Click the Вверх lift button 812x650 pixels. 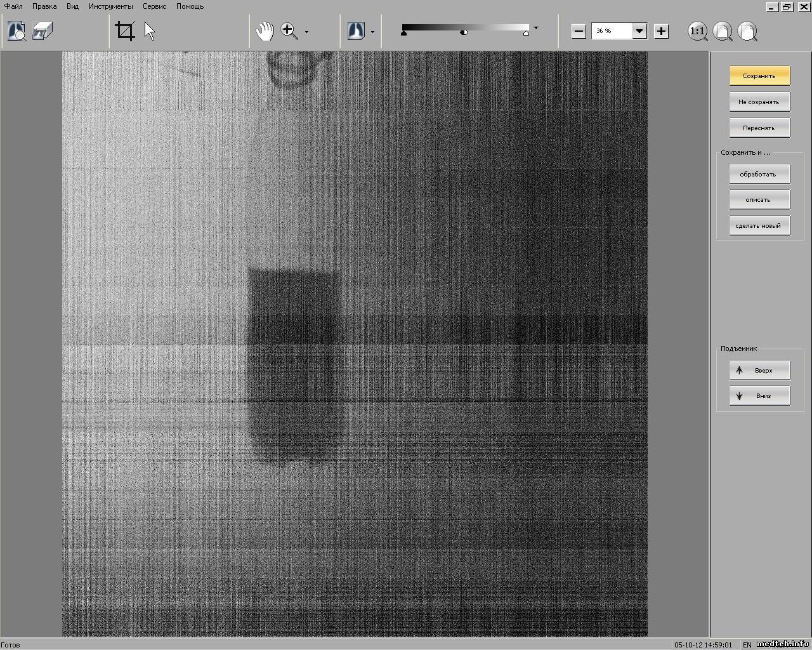pyautogui.click(x=759, y=370)
